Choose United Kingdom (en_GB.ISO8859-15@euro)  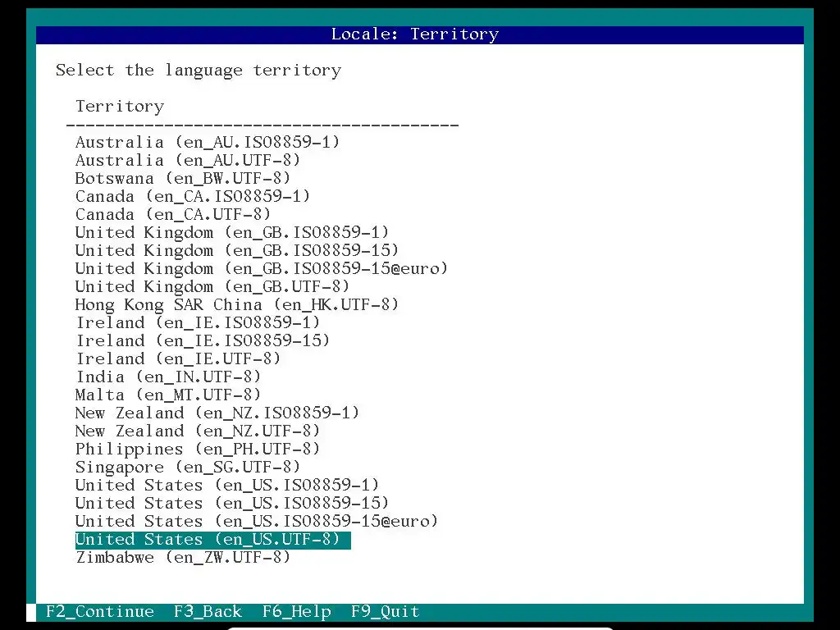tap(262, 268)
